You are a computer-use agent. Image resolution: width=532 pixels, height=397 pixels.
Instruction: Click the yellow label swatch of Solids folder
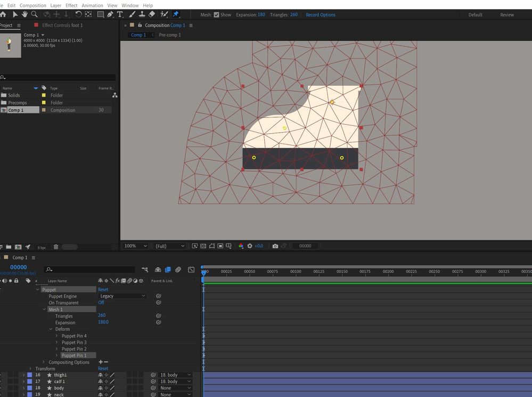(44, 95)
